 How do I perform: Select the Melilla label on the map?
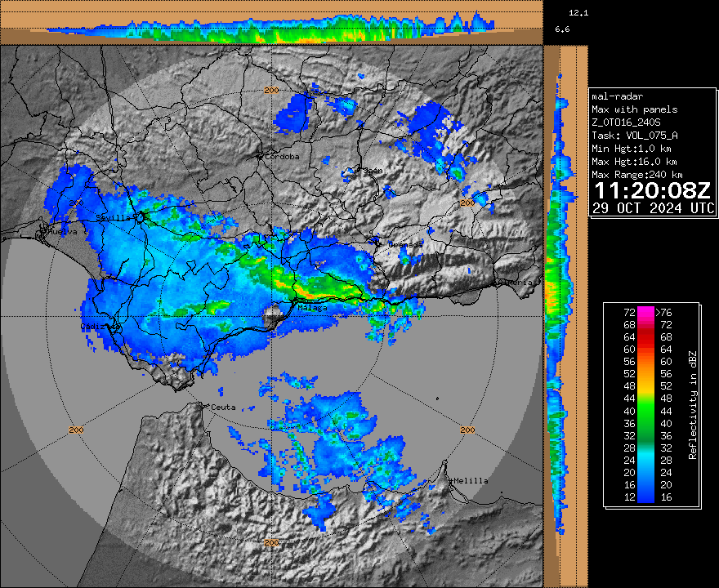pos(471,480)
